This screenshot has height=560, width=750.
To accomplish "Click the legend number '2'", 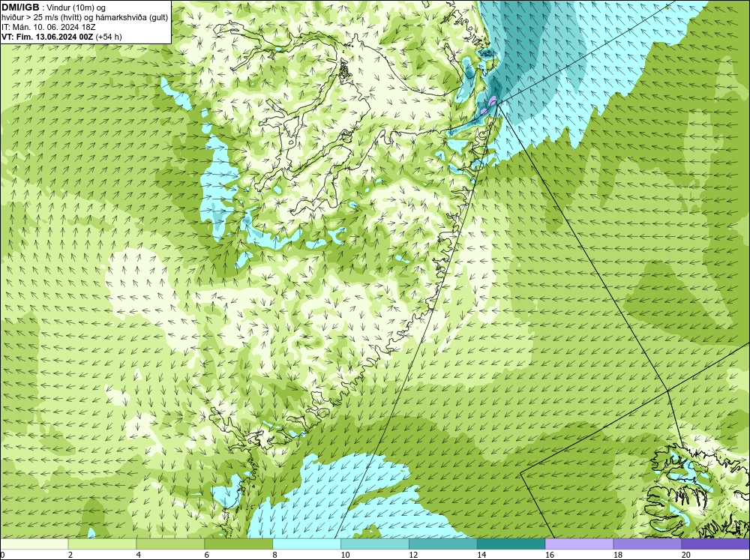I will pos(70,555).
